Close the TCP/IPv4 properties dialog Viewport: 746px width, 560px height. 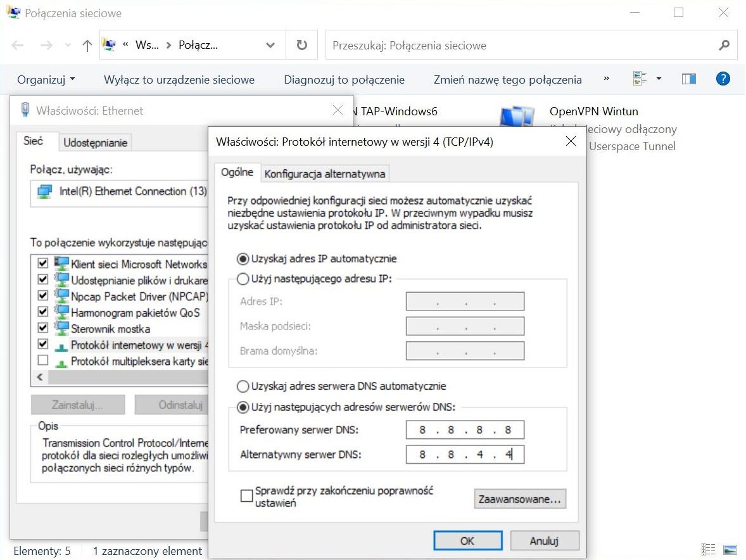pyautogui.click(x=571, y=141)
